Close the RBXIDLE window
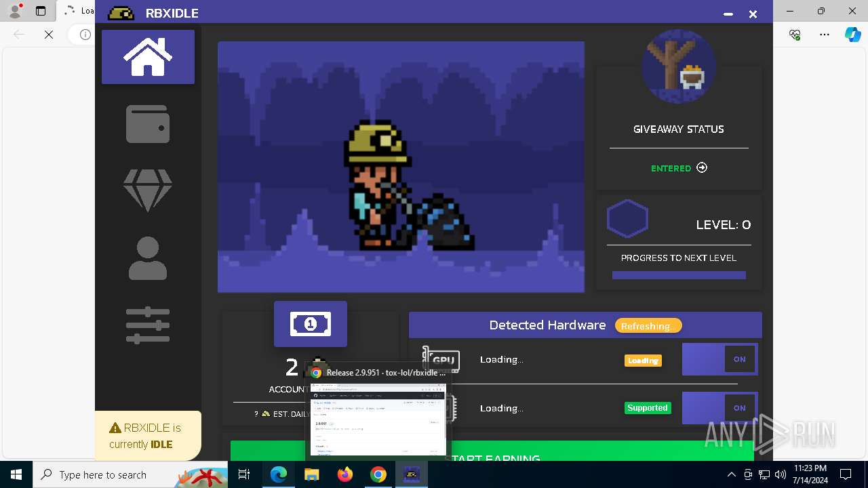The image size is (868, 488). click(x=753, y=14)
